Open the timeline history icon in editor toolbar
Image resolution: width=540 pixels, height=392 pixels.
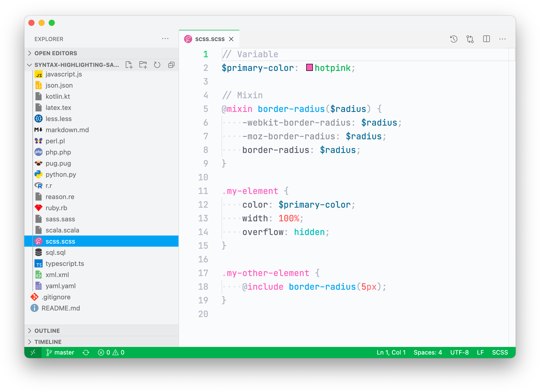click(x=454, y=39)
